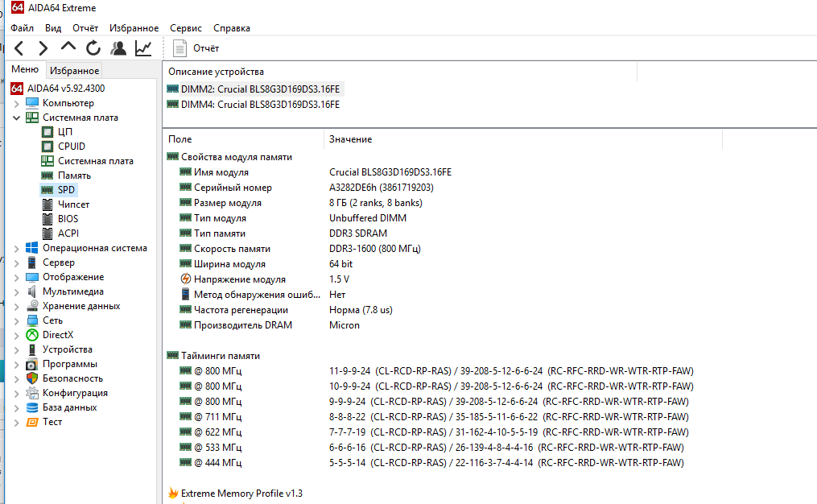Select the ЦП item icon
817x504 pixels.
click(47, 132)
